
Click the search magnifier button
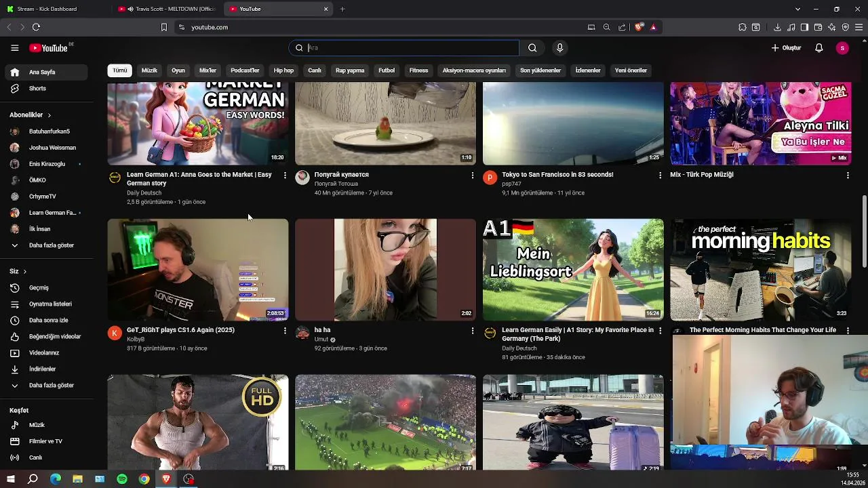(x=532, y=48)
